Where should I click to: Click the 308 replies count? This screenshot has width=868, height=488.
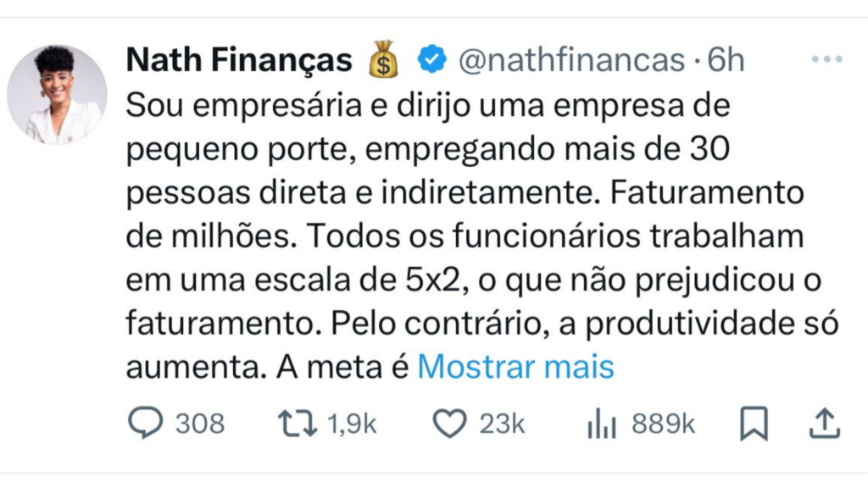pyautogui.click(x=200, y=424)
